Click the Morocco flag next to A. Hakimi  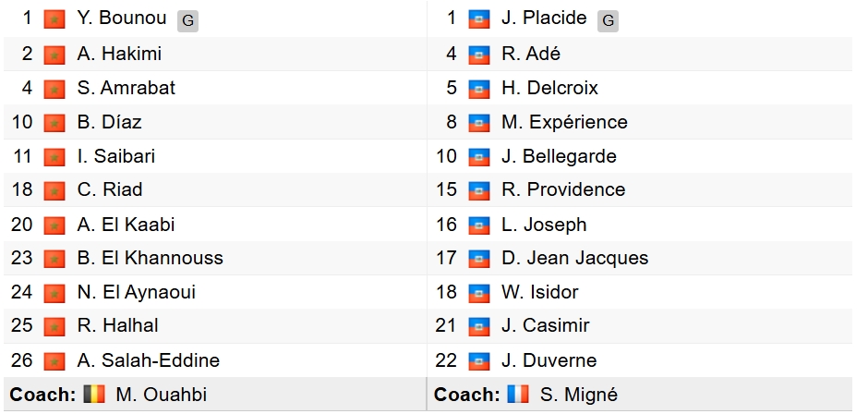[54, 55]
